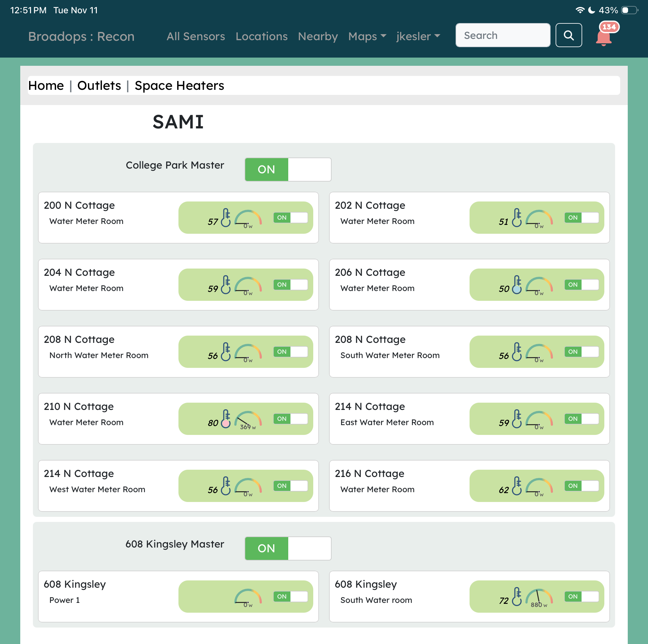Click thermometer icon for 210 N Cottage
This screenshot has width=648, height=644.
pos(226,418)
